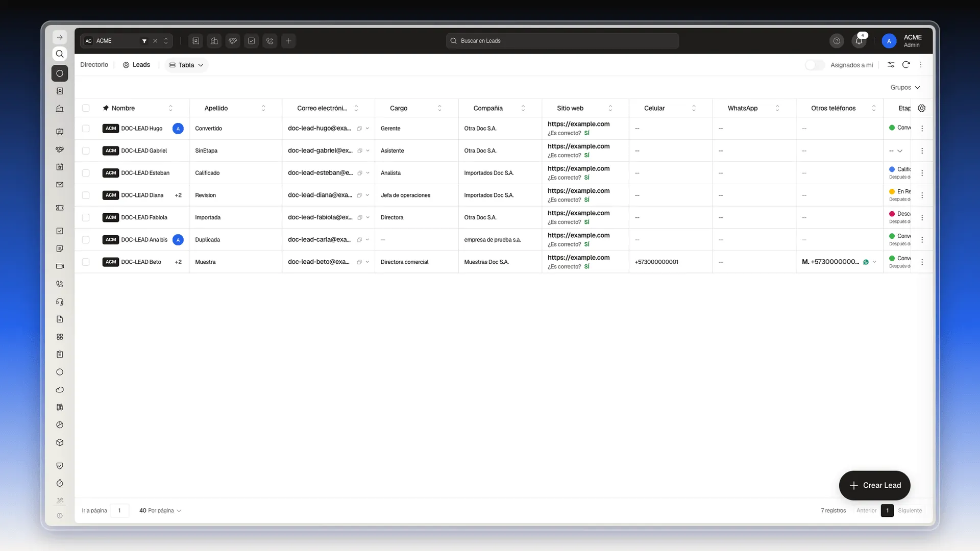Open the filter sliders icon next to refresh

(891, 65)
